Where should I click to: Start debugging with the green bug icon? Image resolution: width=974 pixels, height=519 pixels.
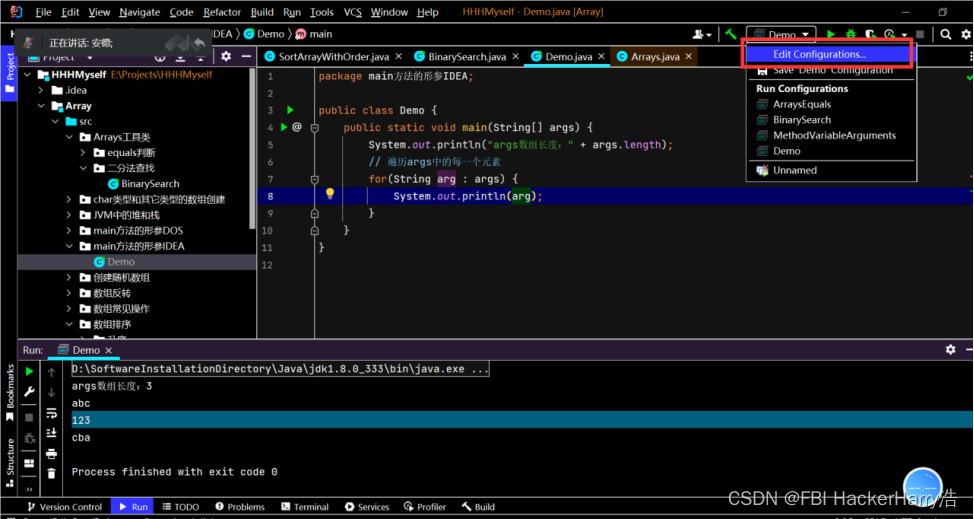coord(851,34)
